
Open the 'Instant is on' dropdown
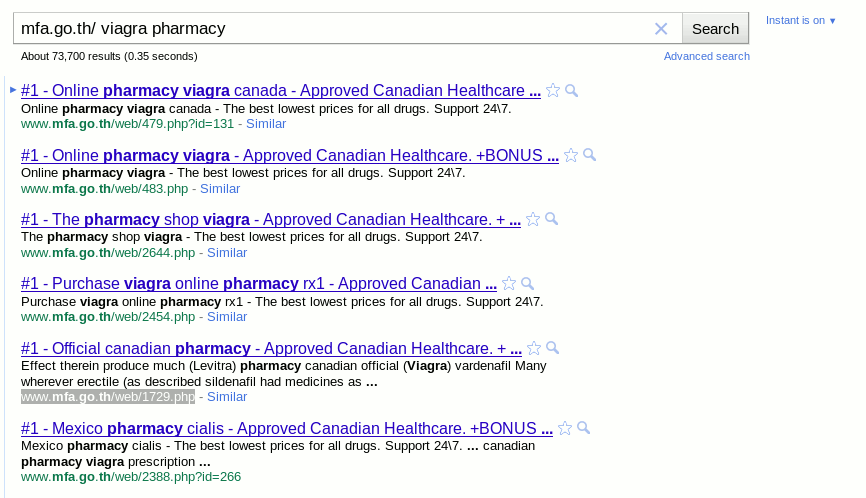point(801,20)
